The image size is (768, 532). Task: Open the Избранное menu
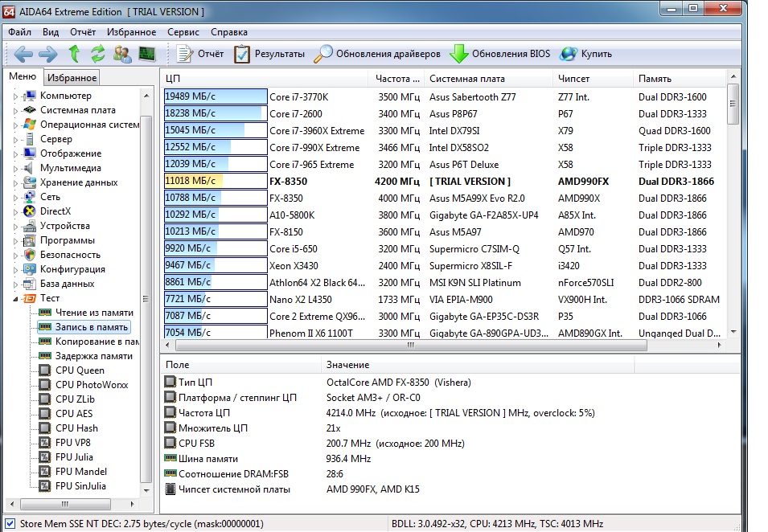point(131,32)
